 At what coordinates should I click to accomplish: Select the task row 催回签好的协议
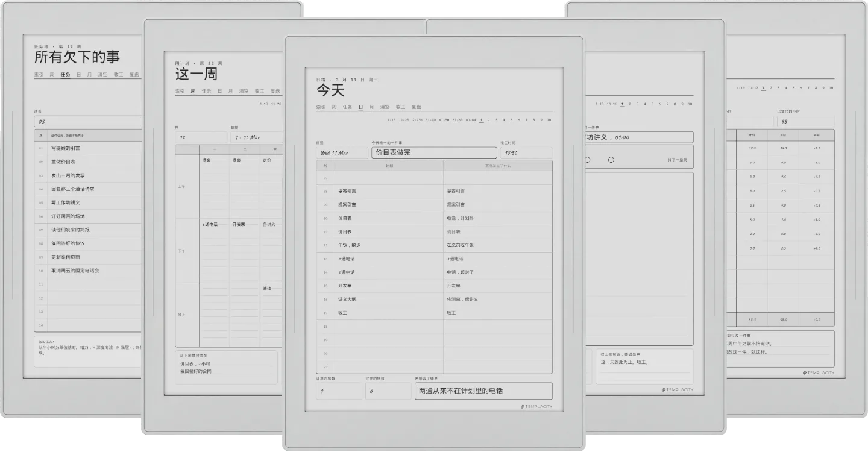(88, 243)
